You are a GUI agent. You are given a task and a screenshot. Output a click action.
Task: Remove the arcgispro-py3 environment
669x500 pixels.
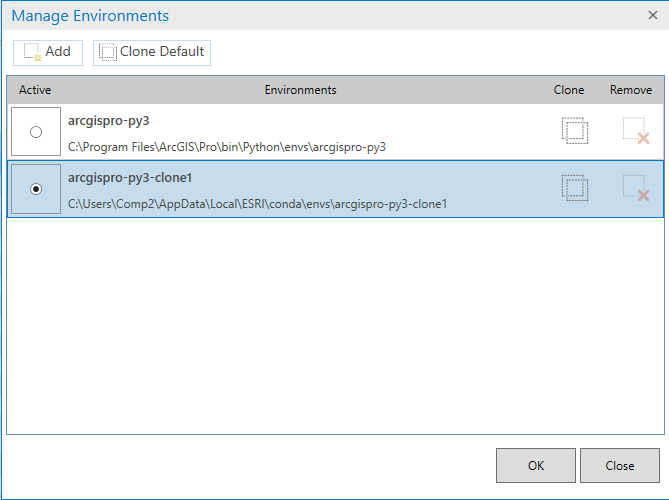click(635, 131)
